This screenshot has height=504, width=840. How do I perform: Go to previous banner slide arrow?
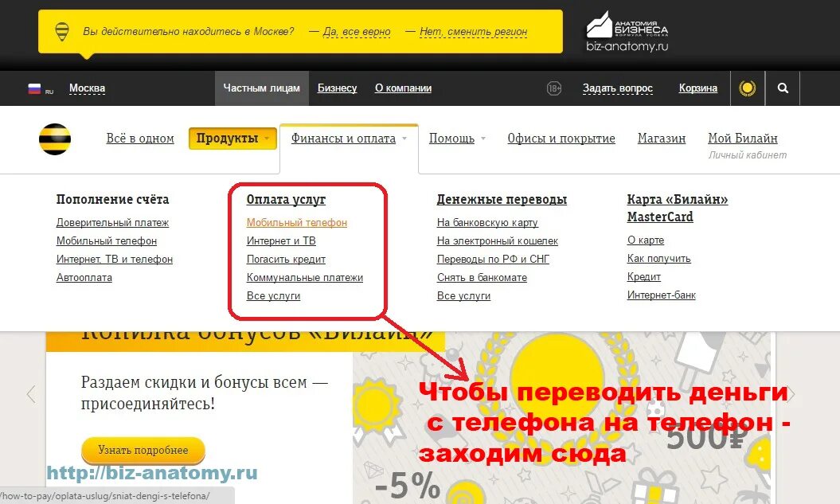point(31,394)
